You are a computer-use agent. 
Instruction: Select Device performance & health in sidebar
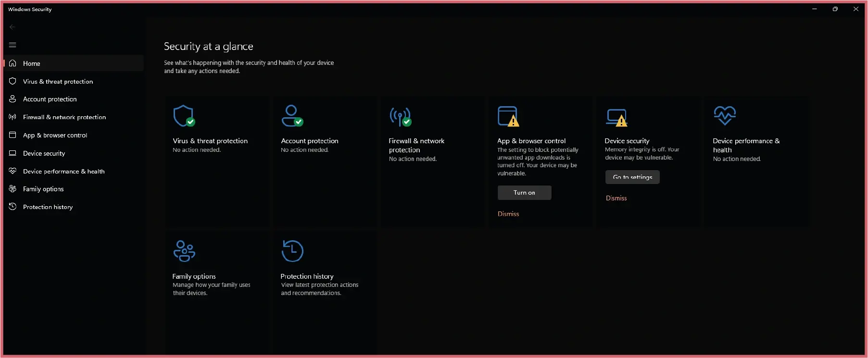coord(74,171)
